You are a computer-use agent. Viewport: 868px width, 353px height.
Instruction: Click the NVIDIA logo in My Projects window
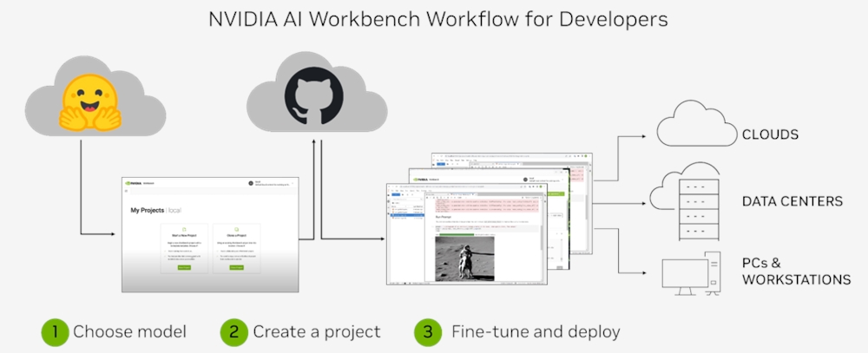coord(133,183)
